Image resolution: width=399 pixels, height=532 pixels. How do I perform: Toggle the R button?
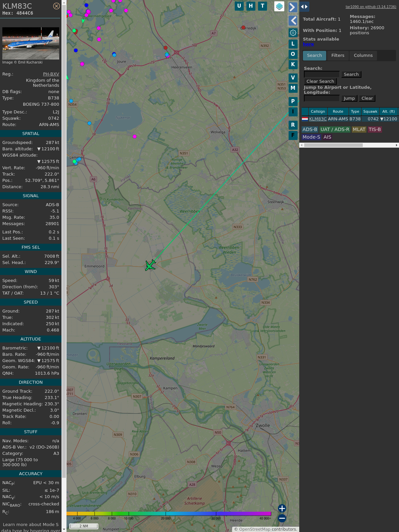(x=293, y=125)
